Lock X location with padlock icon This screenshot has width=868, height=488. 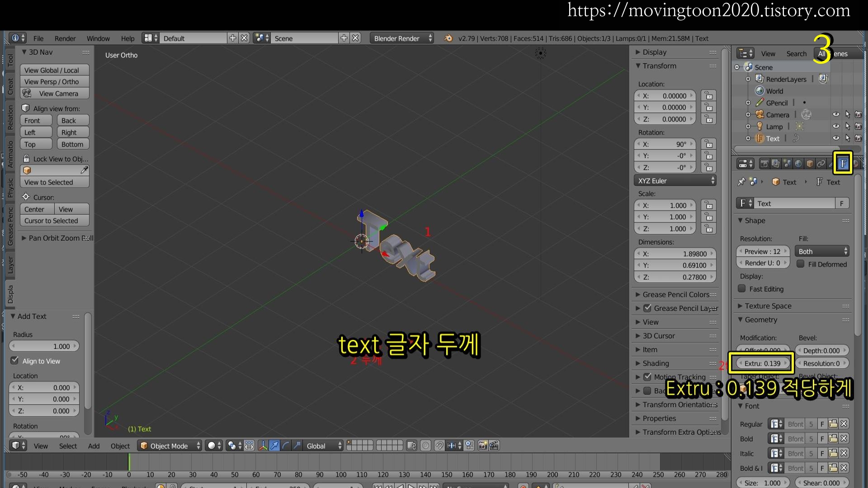708,96
